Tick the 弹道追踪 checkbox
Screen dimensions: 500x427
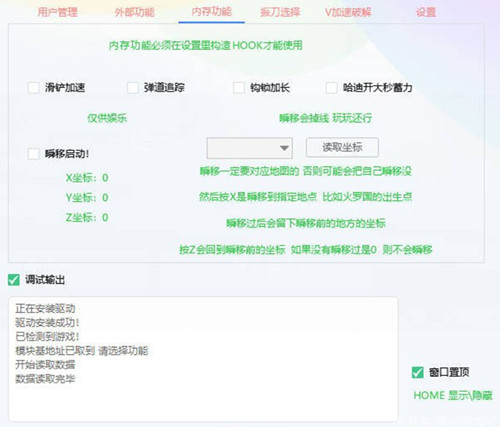tap(133, 88)
